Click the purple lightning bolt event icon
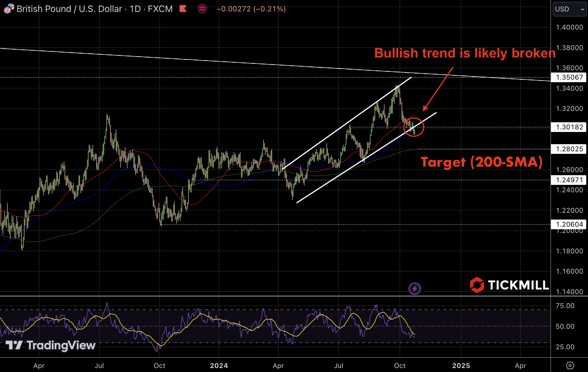 tap(414, 289)
